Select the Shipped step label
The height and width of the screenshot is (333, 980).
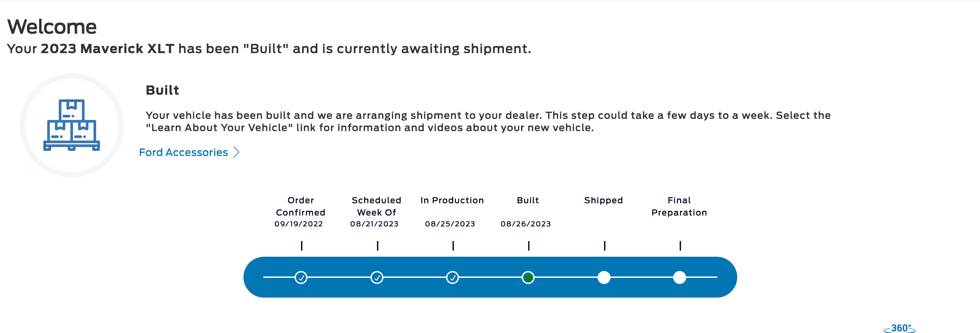pos(603,200)
